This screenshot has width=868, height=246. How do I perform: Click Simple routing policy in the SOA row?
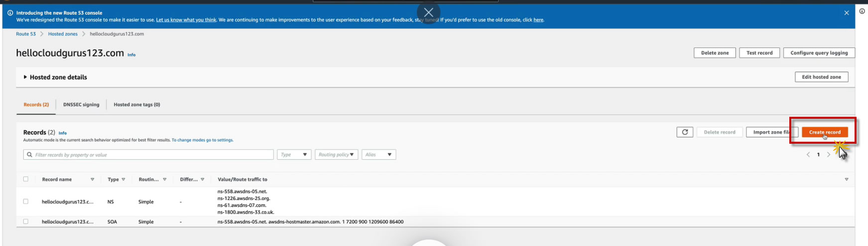146,222
